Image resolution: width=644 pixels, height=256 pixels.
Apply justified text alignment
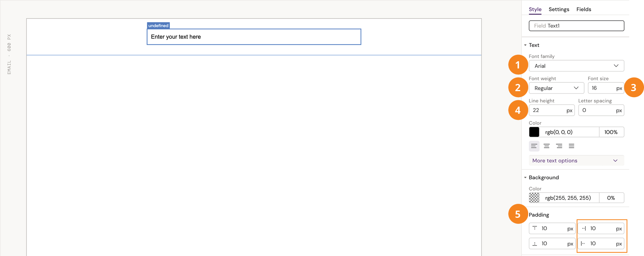[x=571, y=146]
